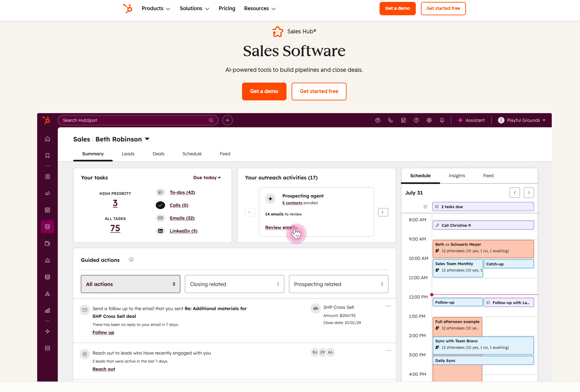Image resolution: width=580 pixels, height=392 pixels.
Task: Select the Closing related filter
Action: tap(234, 284)
